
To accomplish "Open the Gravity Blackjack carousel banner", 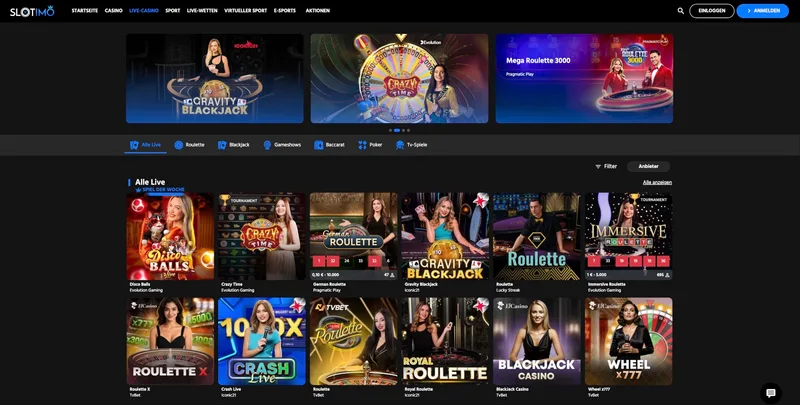I will [x=215, y=79].
